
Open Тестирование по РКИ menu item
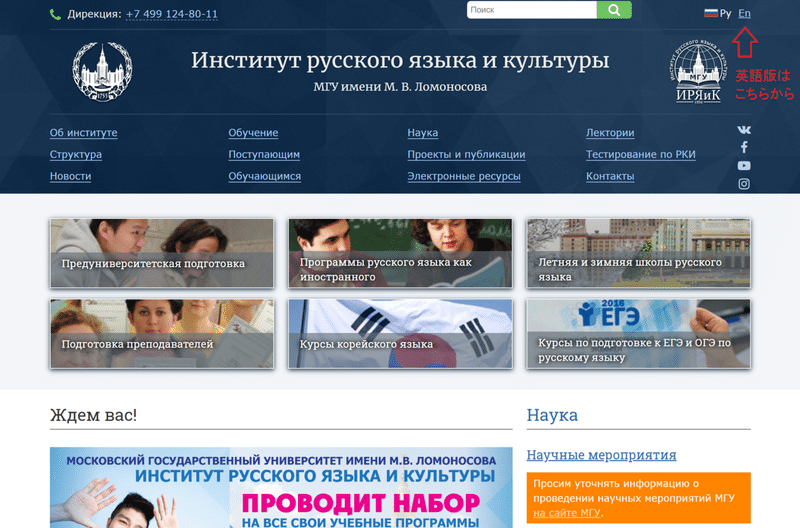[x=640, y=155]
